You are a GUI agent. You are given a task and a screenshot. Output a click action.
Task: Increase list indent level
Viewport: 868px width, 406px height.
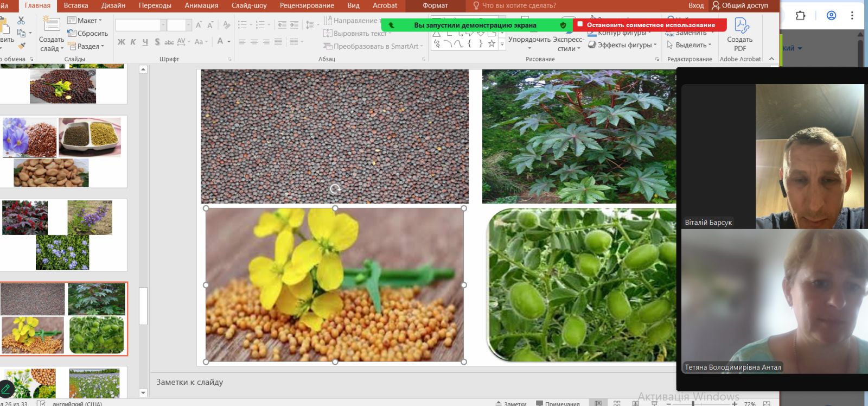pyautogui.click(x=294, y=25)
